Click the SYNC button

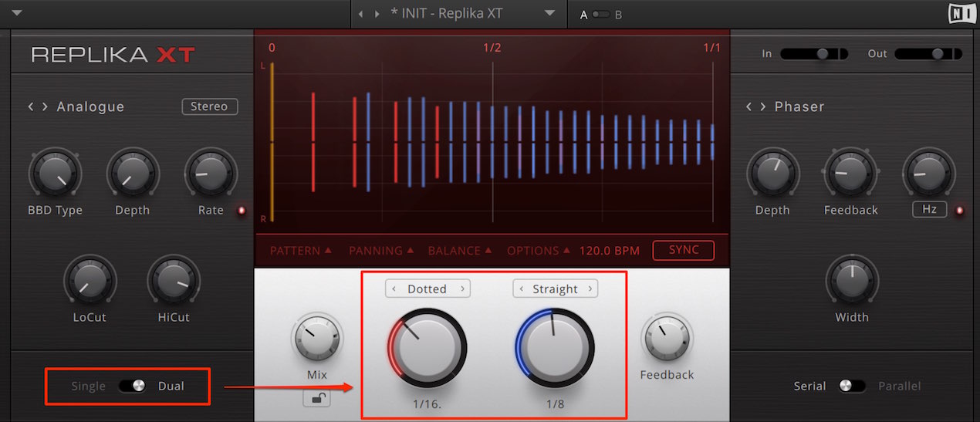[x=684, y=250]
